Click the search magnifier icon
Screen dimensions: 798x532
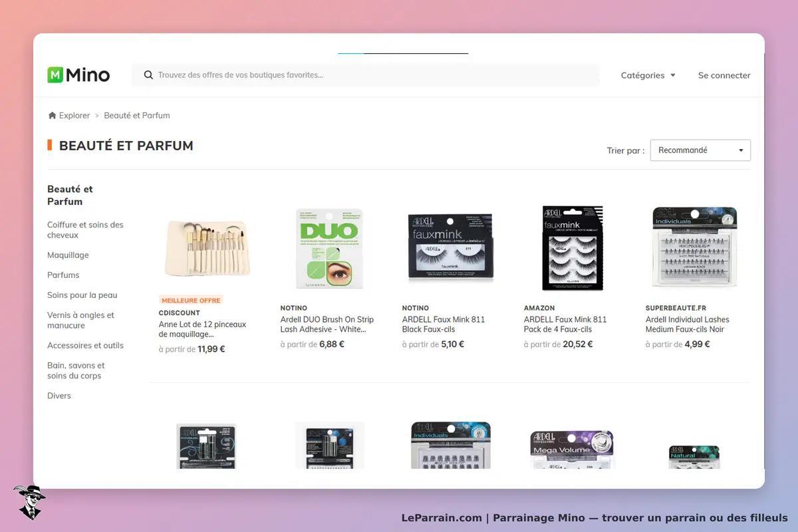click(148, 75)
